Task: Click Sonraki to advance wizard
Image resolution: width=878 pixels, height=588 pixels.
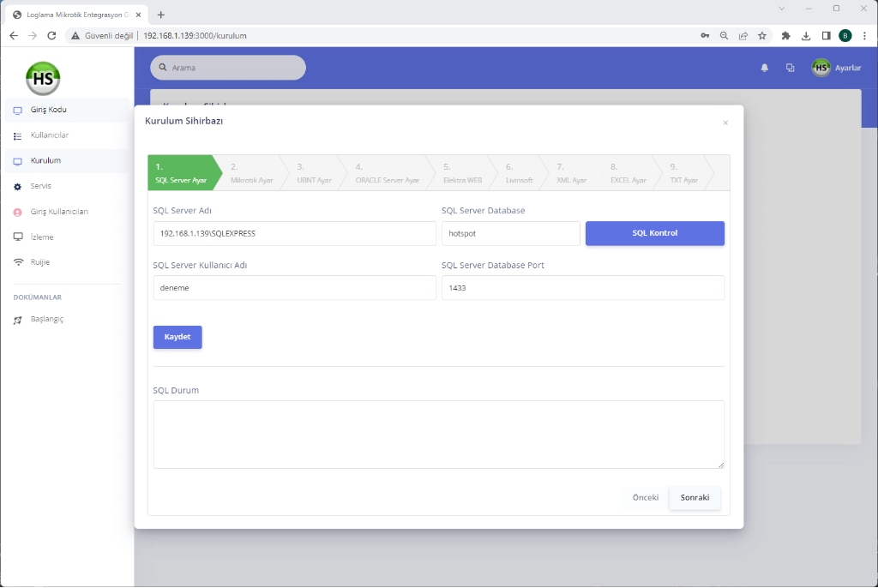Action: click(695, 498)
